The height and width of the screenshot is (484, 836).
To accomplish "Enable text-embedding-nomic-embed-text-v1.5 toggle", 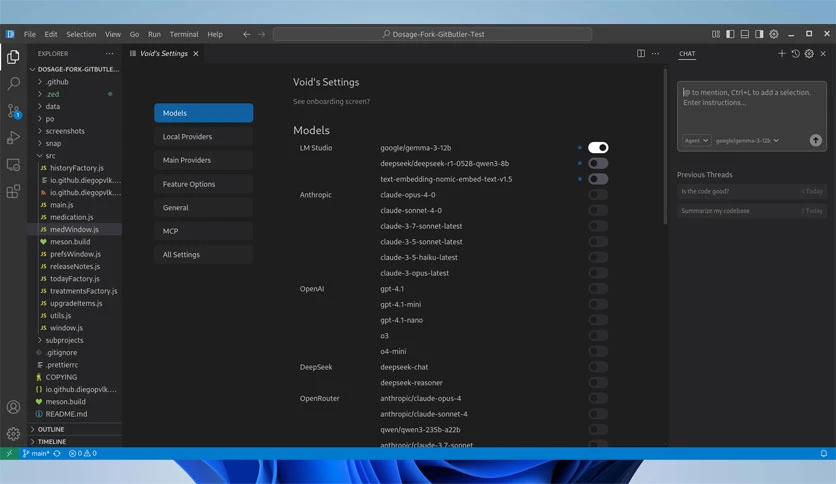I will (x=598, y=179).
